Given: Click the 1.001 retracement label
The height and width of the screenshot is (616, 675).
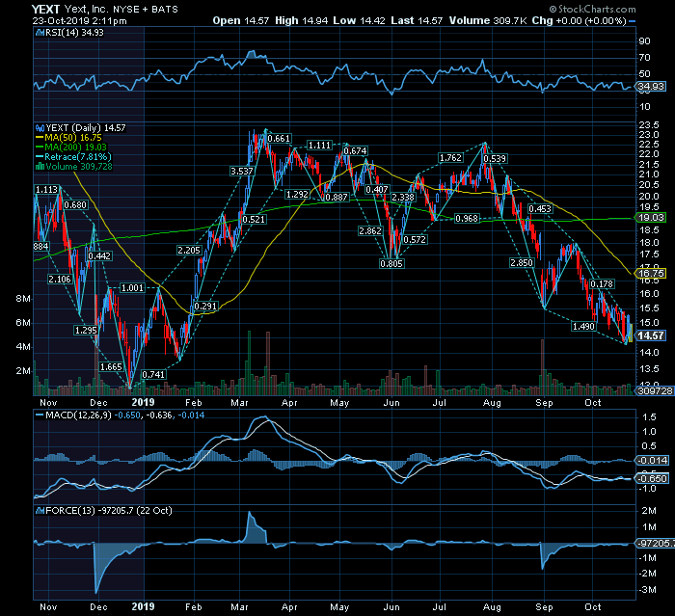Looking at the screenshot, I should point(132,288).
